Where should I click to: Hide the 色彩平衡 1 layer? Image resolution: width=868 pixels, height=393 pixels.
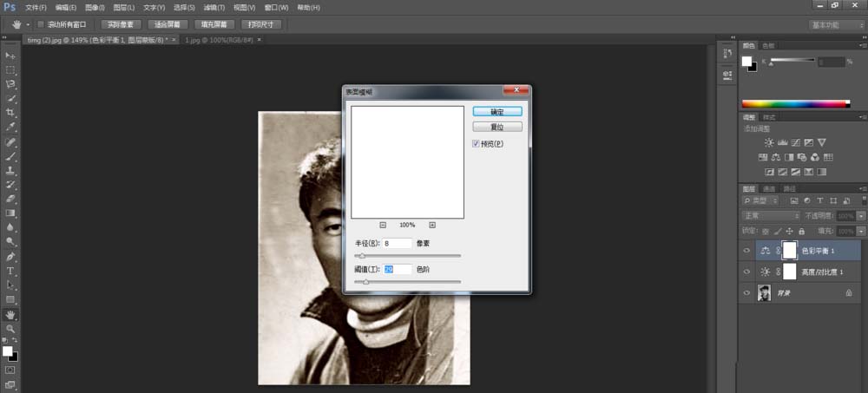tap(746, 251)
